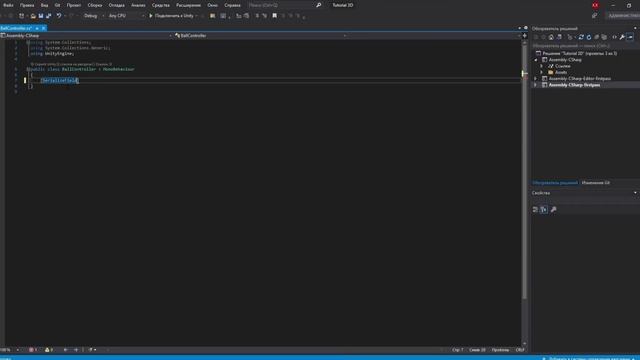Open the Файл menu

tap(8, 5)
